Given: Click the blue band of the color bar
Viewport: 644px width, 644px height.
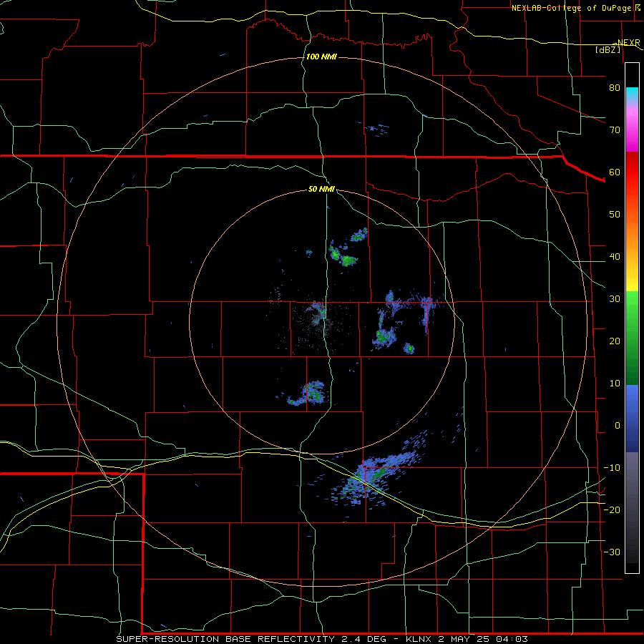Looking at the screenshot, I should pos(632,419).
